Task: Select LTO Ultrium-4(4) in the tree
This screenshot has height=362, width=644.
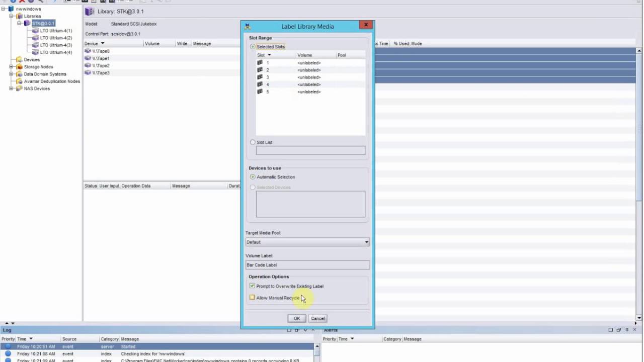Action: click(56, 52)
